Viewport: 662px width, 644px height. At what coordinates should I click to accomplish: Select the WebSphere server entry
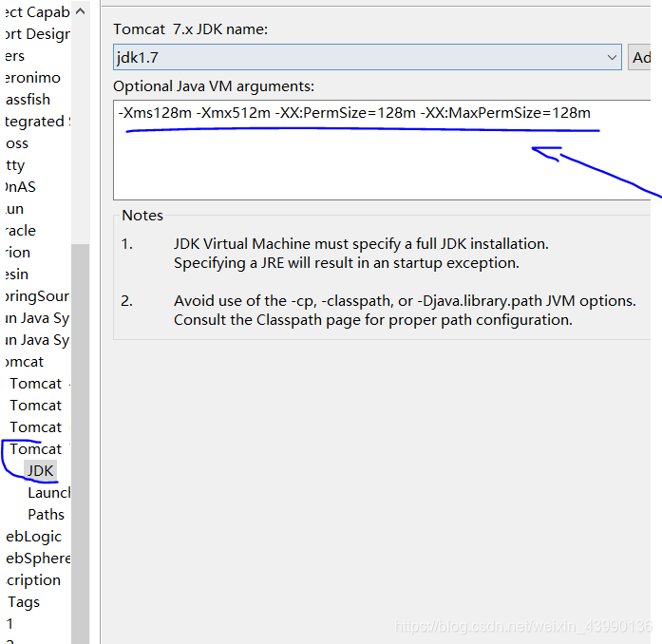click(x=38, y=559)
